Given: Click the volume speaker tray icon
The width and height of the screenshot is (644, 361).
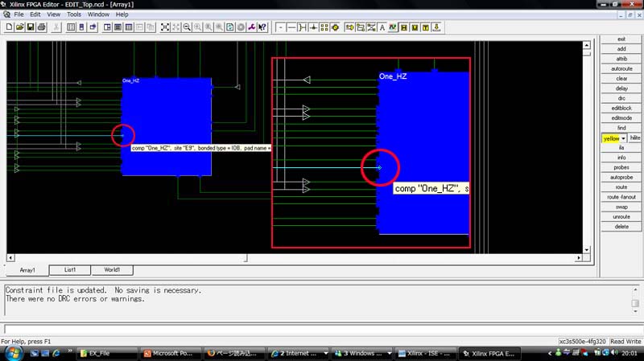Looking at the screenshot, I should click(614, 353).
